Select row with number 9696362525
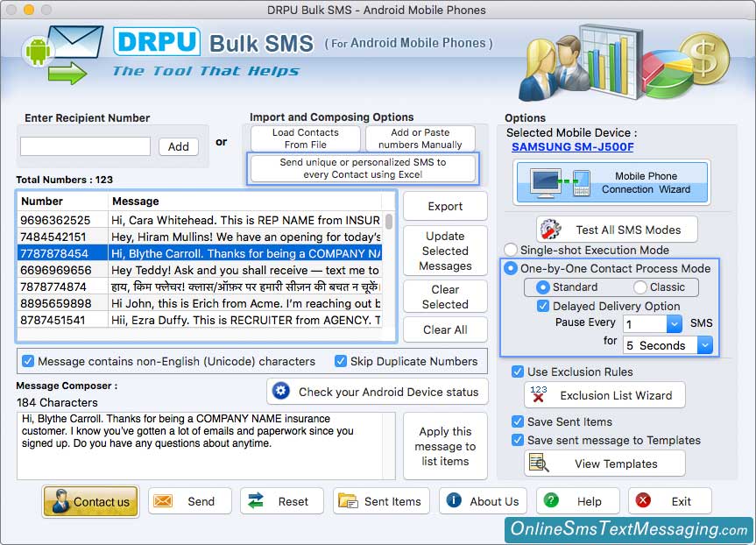Viewport: 756px width, 545px height. pyautogui.click(x=200, y=220)
